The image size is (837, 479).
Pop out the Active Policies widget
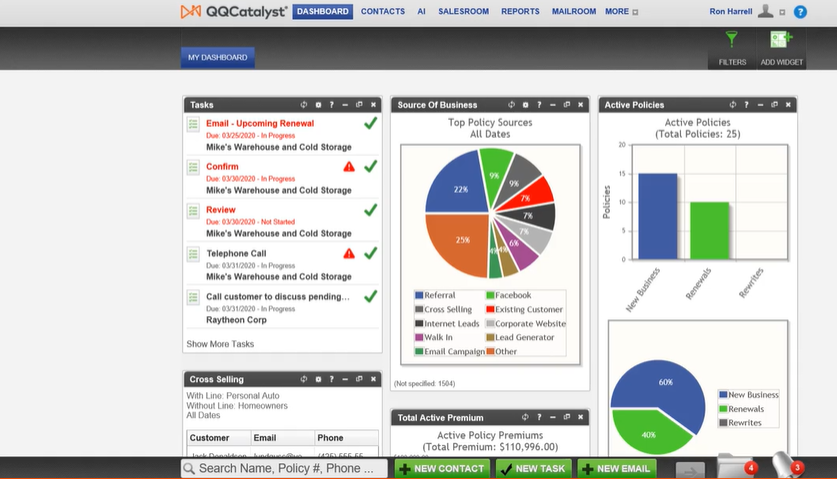click(x=774, y=105)
